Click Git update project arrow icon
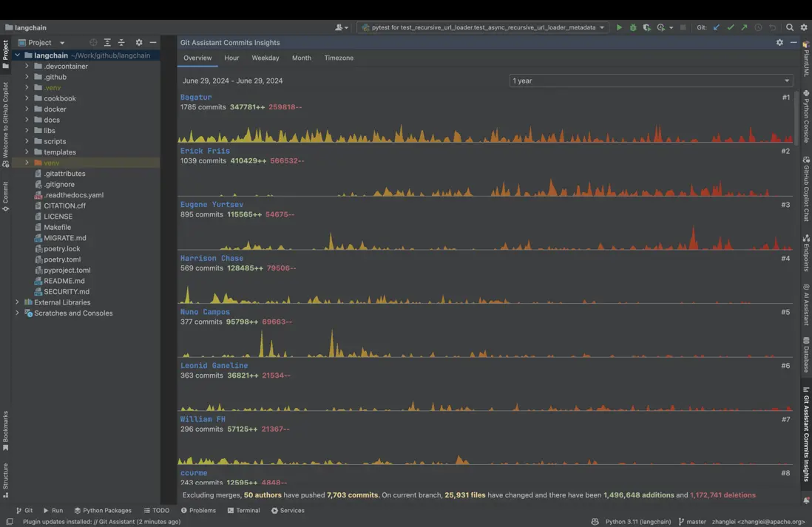Screen dimensions: 812x527 [716, 27]
